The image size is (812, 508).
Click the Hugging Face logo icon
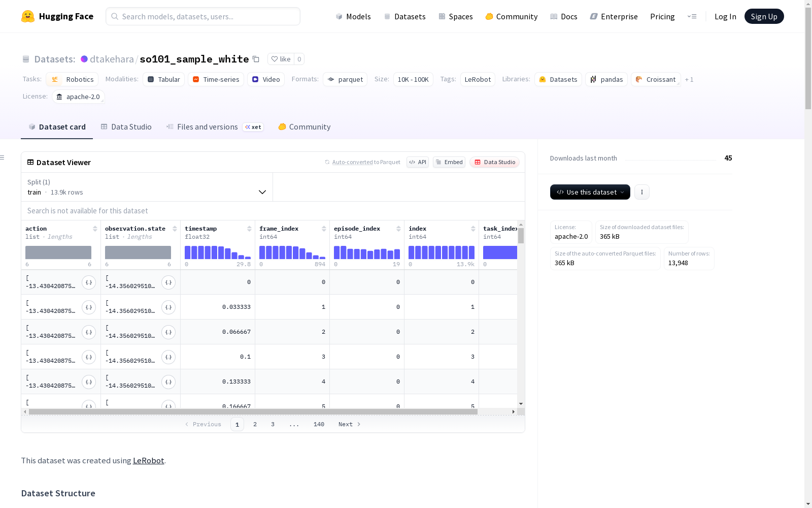click(28, 16)
